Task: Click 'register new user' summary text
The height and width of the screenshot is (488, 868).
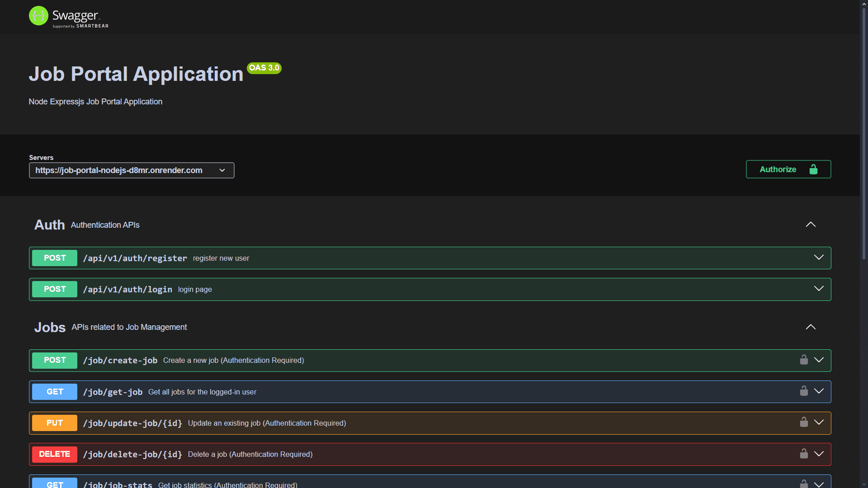Action: (221, 258)
